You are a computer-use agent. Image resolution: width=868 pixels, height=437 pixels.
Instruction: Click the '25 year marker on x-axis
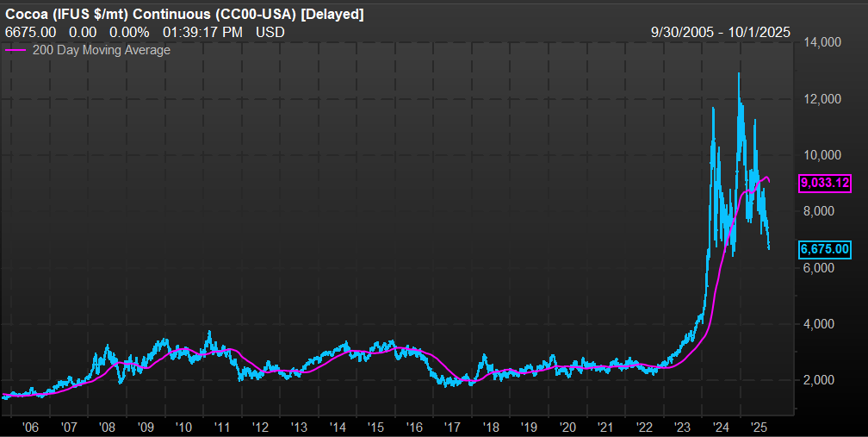[760, 427]
